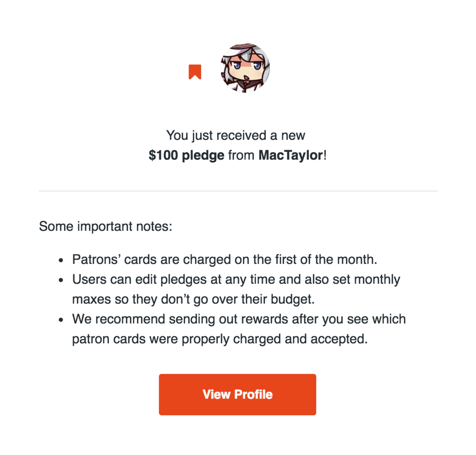The height and width of the screenshot is (455, 476).
Task: Select the bold "$100 pledge" text
Action: pos(186,155)
